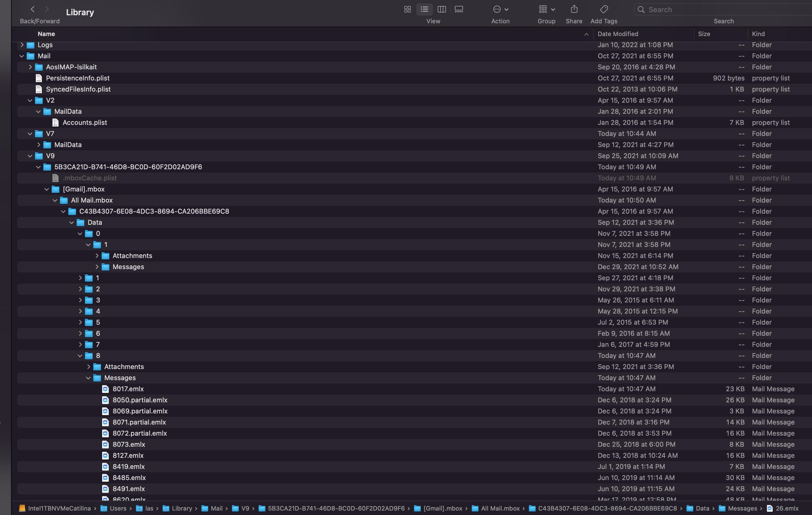Screen dimensions: 812x515
Task: Click the Search input field
Action: pos(722,9)
